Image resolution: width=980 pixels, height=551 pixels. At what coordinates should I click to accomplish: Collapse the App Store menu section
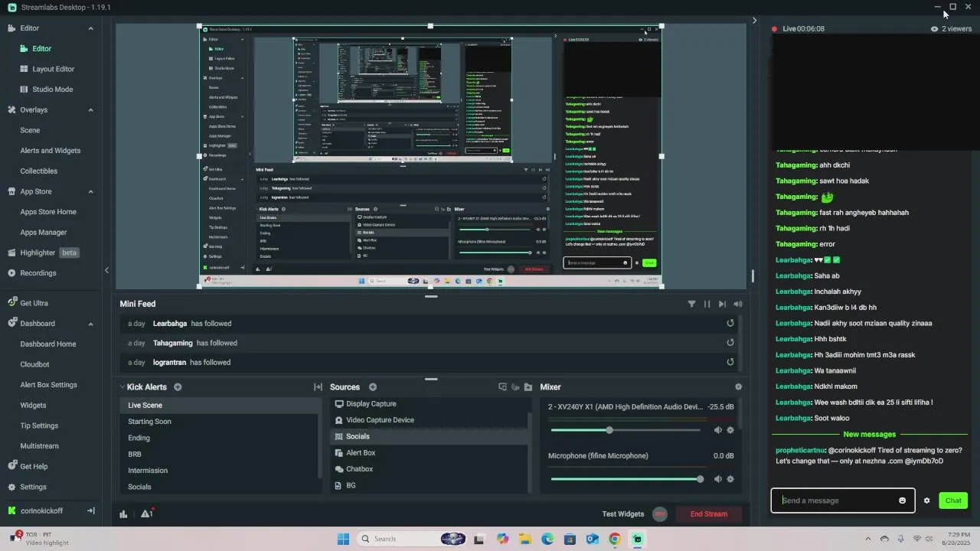pyautogui.click(x=90, y=191)
